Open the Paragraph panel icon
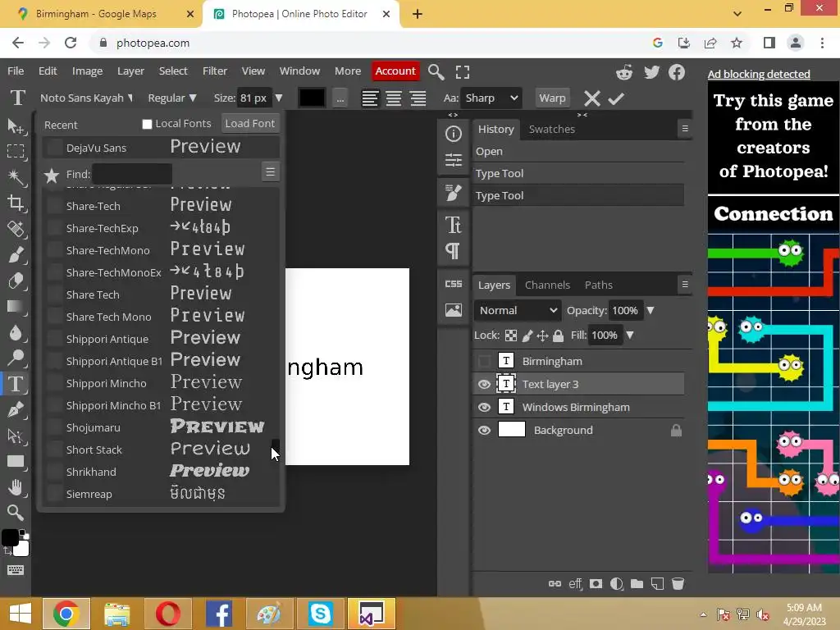This screenshot has height=630, width=840. [x=453, y=250]
